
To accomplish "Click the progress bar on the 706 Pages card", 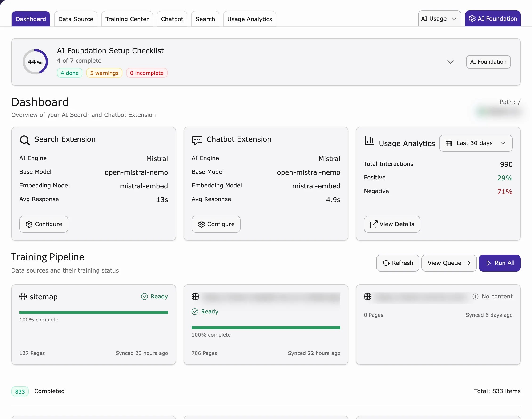I will pos(266,327).
